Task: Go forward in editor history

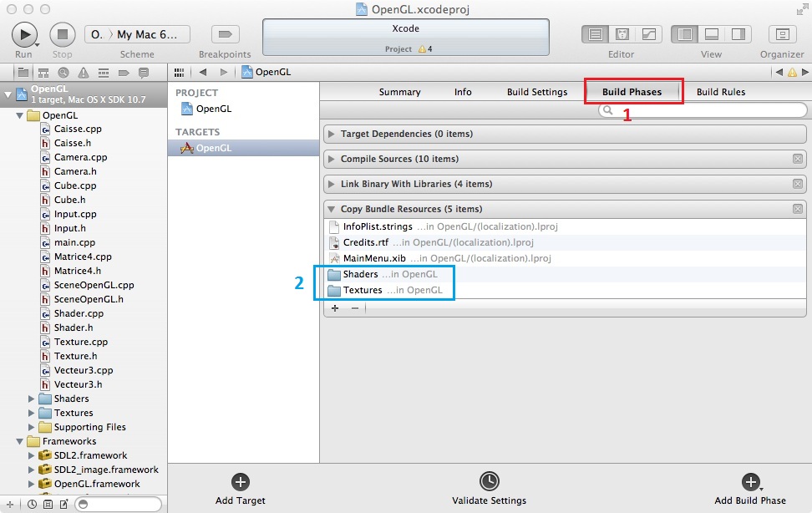Action: tap(223, 72)
